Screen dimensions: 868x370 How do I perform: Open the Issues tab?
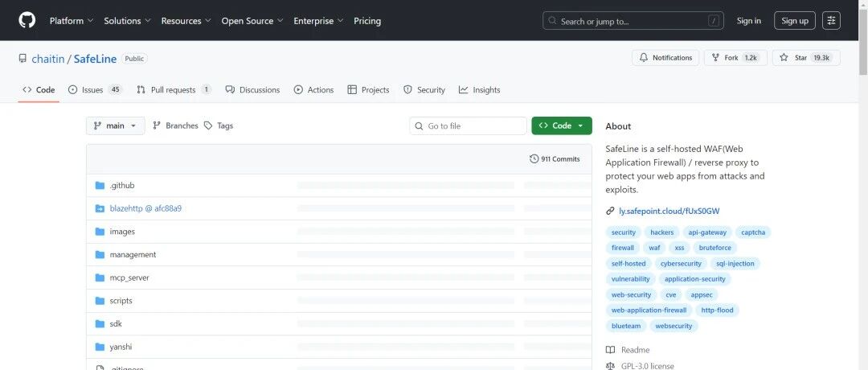pos(95,90)
